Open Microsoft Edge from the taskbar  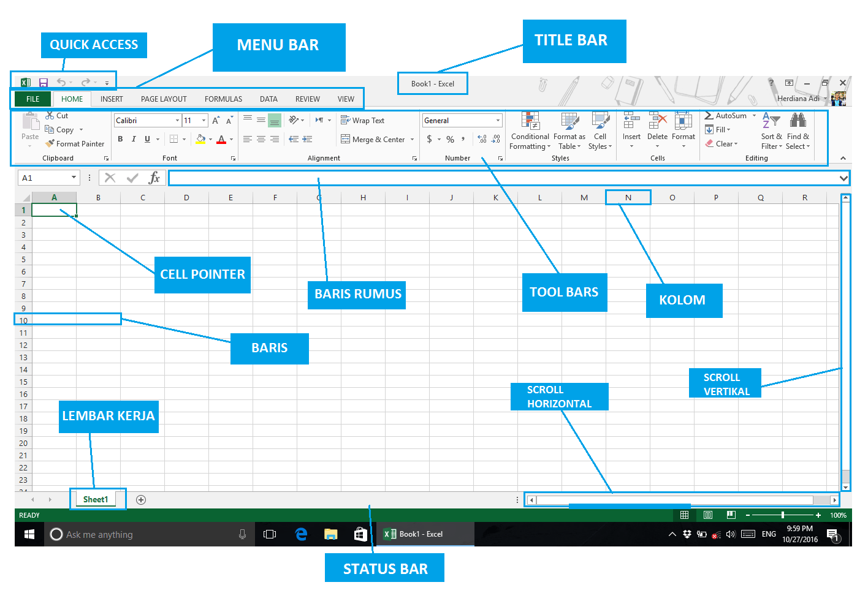tap(301, 534)
